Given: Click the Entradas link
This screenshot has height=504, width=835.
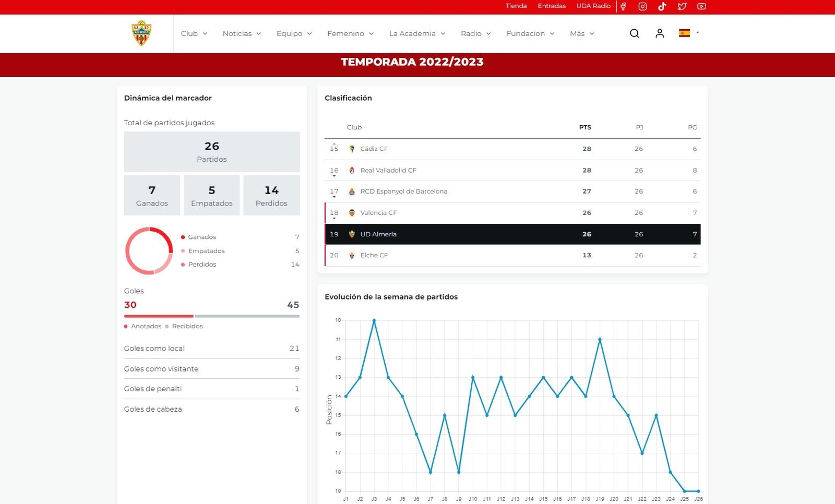Looking at the screenshot, I should (552, 6).
